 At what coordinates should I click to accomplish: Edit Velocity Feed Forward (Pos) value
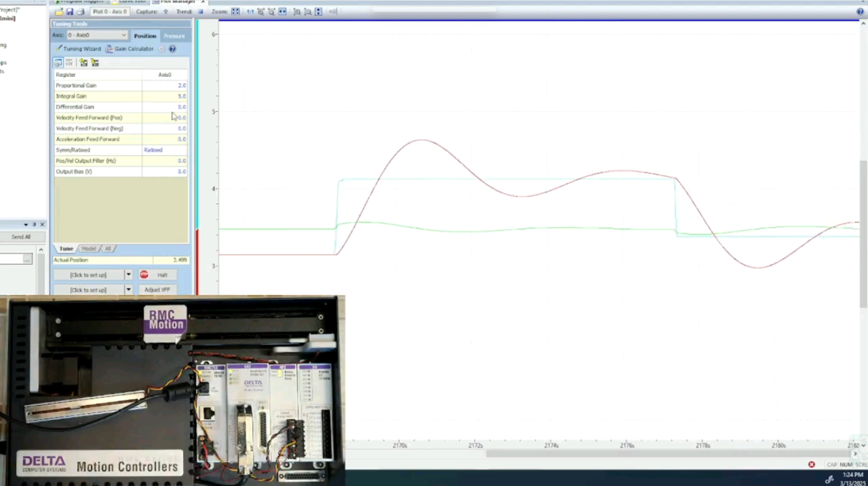click(x=165, y=117)
